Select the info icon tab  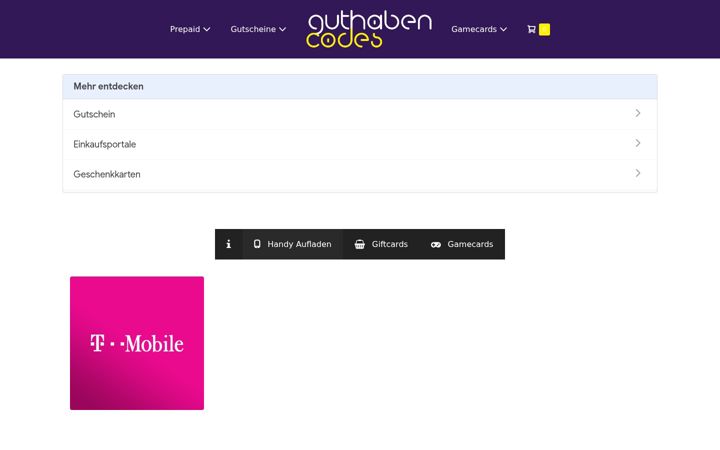pos(229,244)
